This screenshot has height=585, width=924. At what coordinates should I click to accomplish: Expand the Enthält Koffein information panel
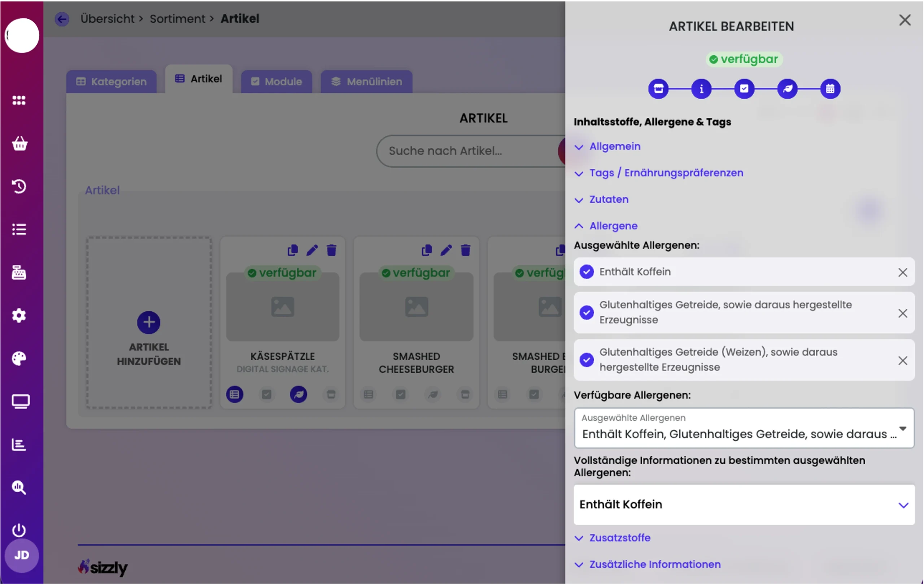tap(744, 505)
